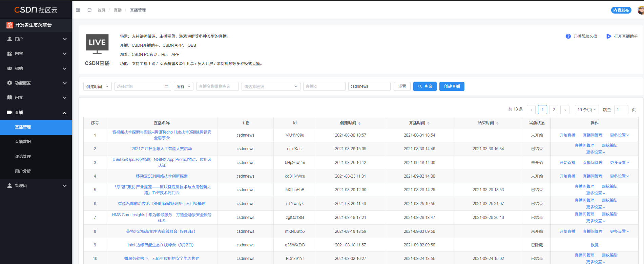The height and width of the screenshot is (264, 644).
Task: Sort by 创建时间 column sort arrows
Action: point(359,123)
